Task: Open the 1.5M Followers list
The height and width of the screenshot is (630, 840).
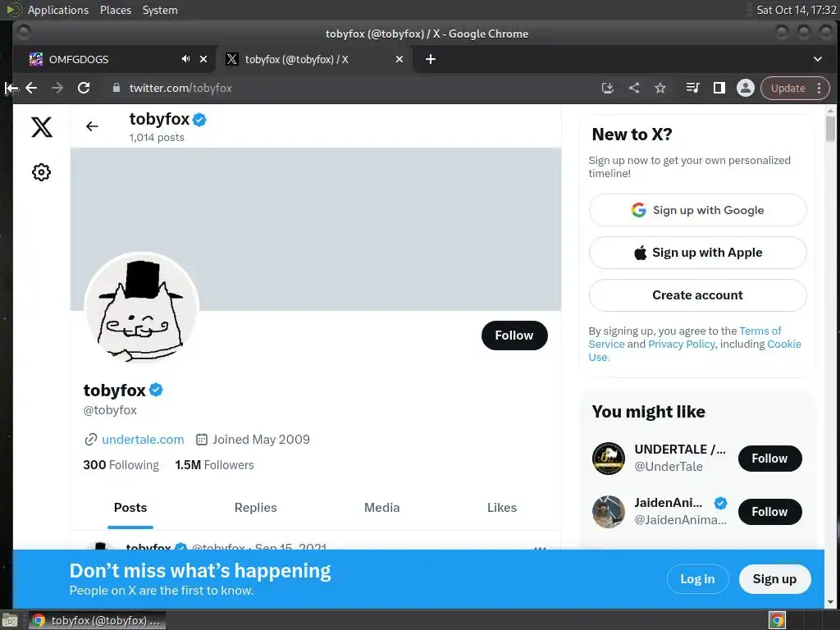Action: (x=214, y=465)
